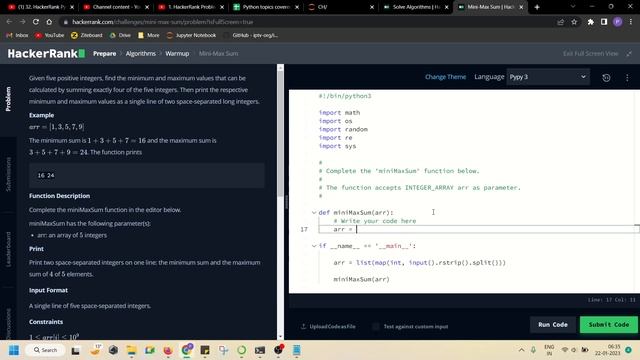Place cursor on code line 17
This screenshot has width=640, height=360.
click(x=478, y=229)
